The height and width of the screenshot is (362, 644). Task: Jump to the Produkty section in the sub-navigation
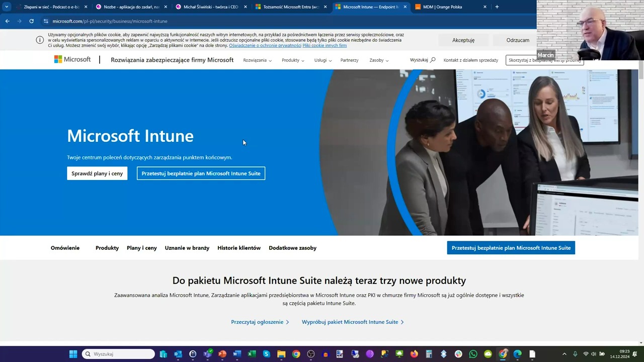pyautogui.click(x=107, y=248)
